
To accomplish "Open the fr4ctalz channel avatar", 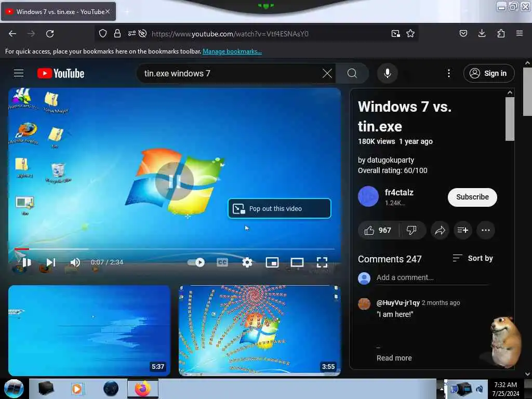I will click(x=368, y=196).
